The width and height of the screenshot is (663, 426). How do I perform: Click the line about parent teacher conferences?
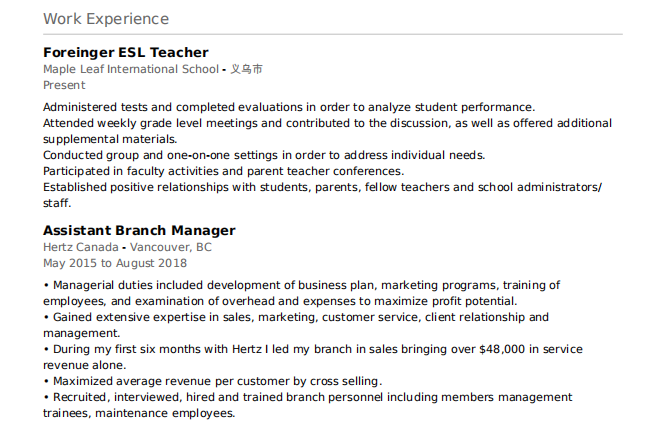click(x=216, y=171)
